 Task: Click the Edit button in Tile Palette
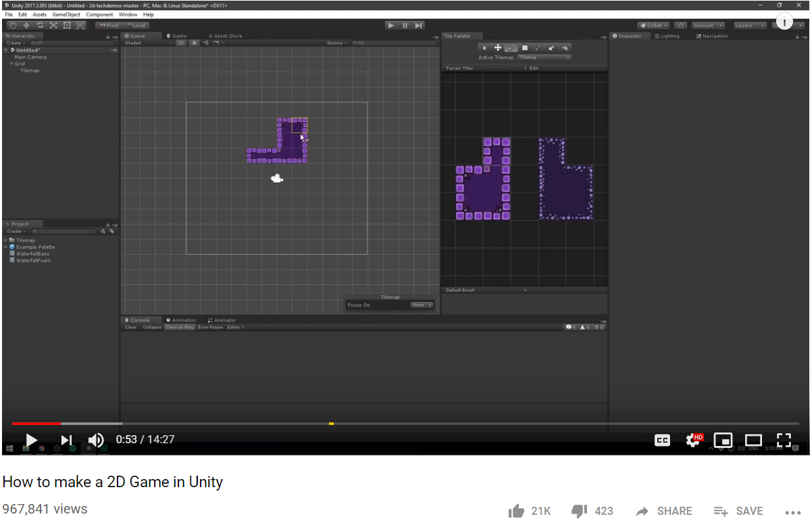coord(534,68)
